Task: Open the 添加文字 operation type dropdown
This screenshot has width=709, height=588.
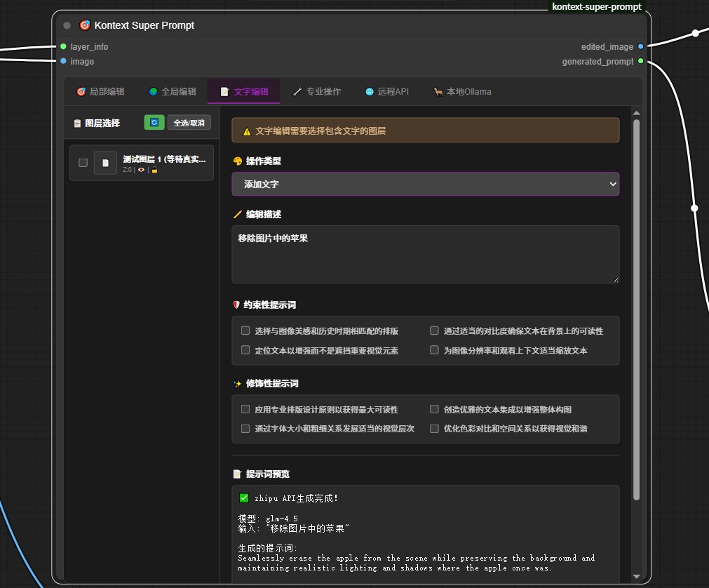Action: [x=426, y=184]
